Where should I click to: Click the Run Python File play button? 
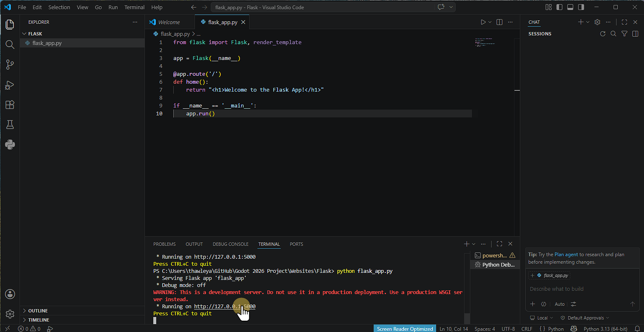(483, 22)
